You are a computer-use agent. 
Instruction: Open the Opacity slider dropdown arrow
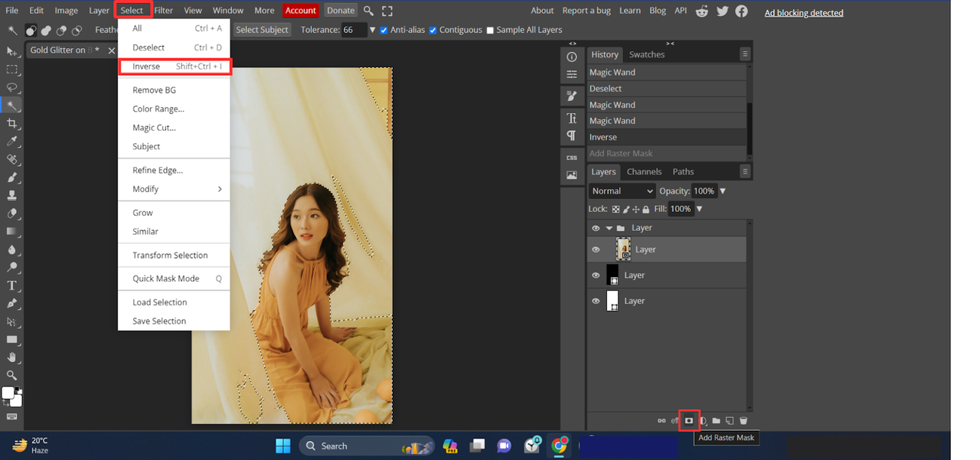723,191
